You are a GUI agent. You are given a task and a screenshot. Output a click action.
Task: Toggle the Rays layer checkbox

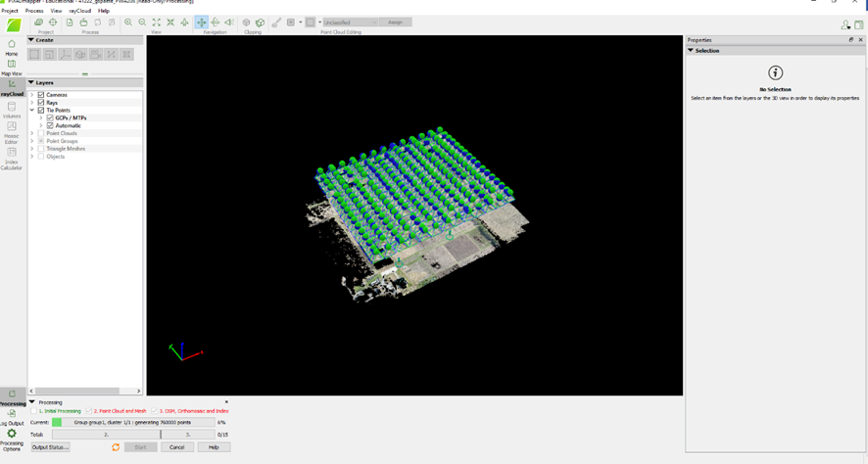(x=41, y=103)
